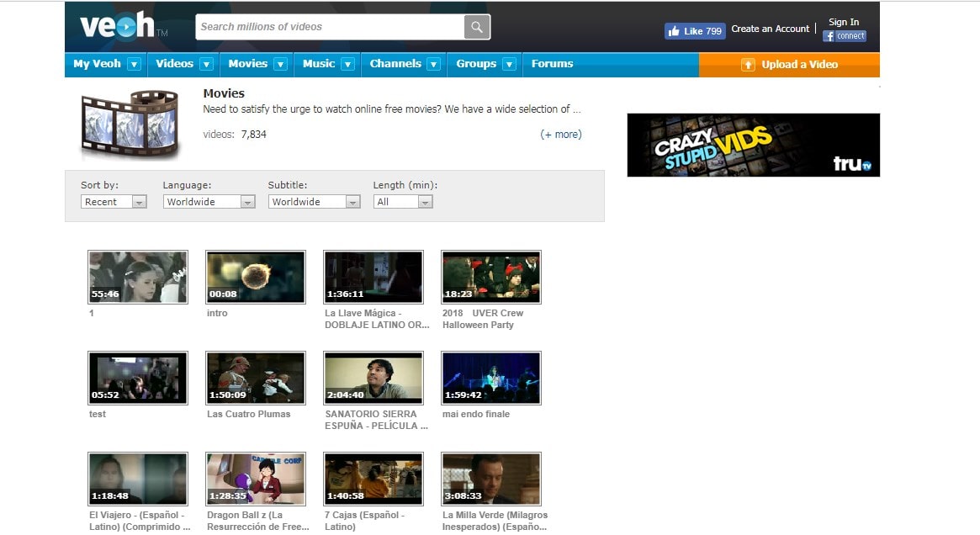The height and width of the screenshot is (535, 980).
Task: Click the Movies category heading
Action: [x=224, y=93]
